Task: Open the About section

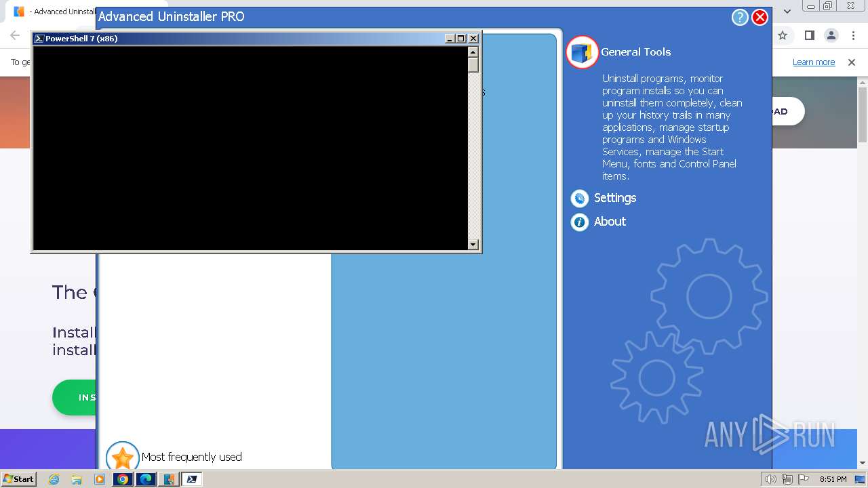Action: click(x=610, y=222)
